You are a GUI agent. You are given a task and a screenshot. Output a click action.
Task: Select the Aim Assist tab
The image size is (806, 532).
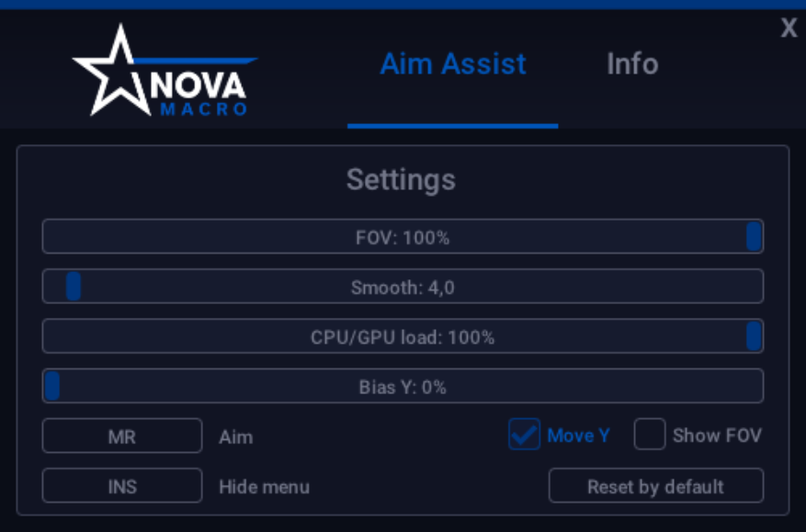(452, 63)
